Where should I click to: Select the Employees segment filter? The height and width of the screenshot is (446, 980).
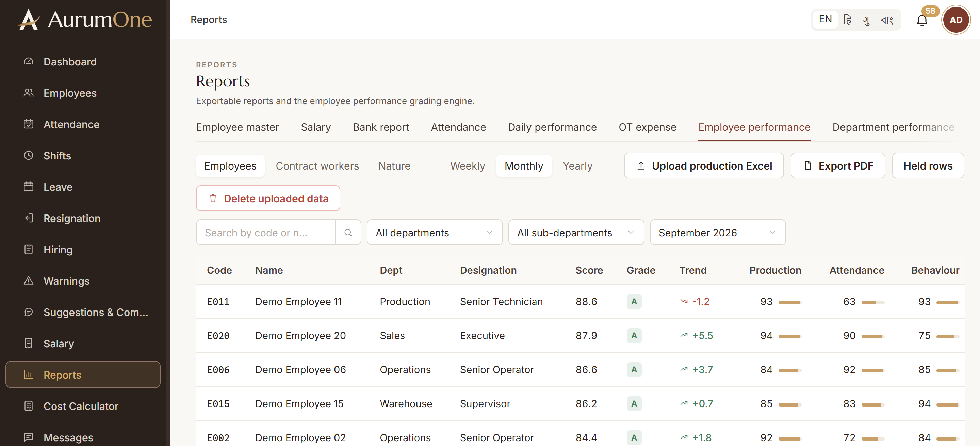click(x=230, y=166)
